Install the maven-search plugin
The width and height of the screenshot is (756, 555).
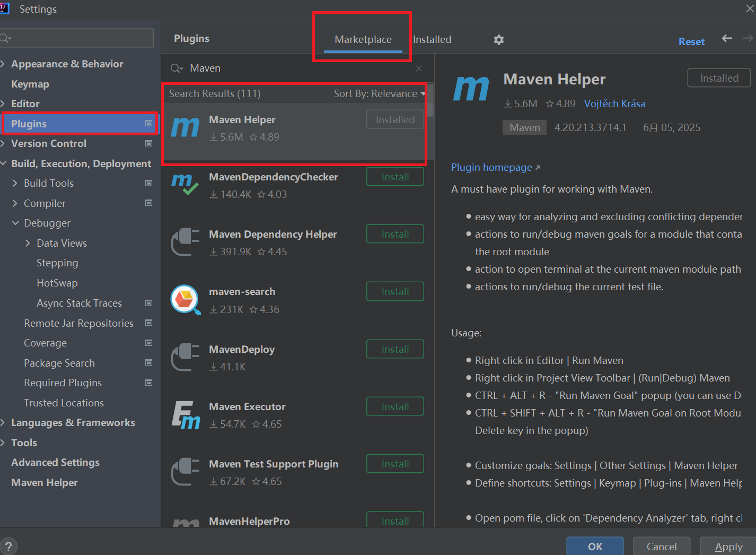(x=395, y=291)
